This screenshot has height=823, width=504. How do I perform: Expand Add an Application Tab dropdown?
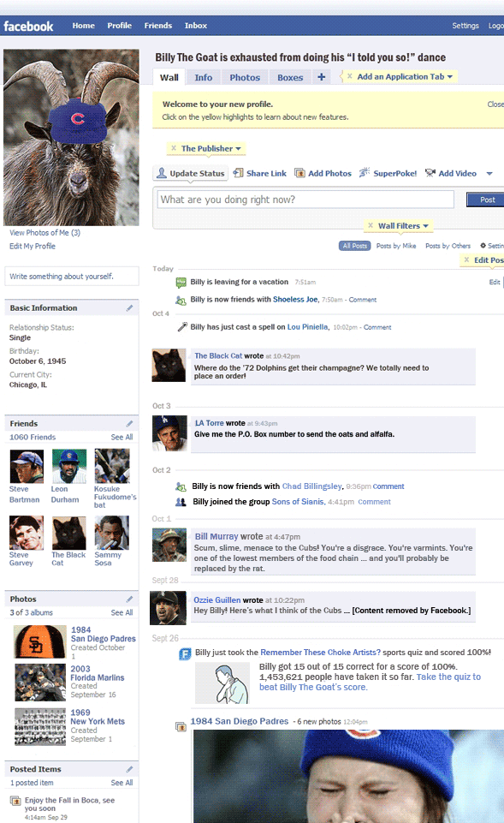click(403, 76)
